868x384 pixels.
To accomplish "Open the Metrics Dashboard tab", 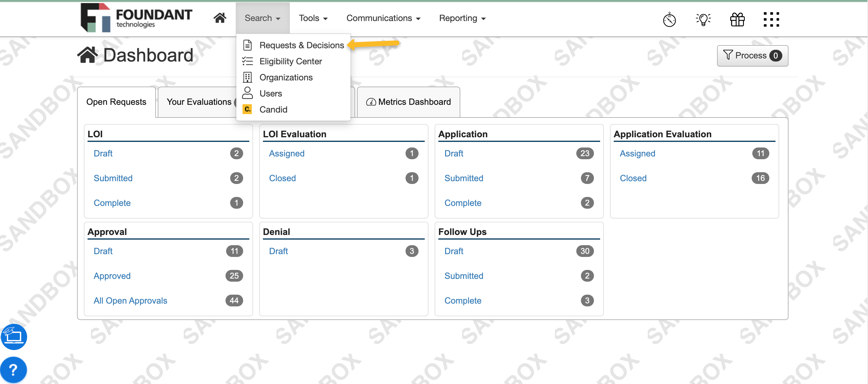I will 408,102.
